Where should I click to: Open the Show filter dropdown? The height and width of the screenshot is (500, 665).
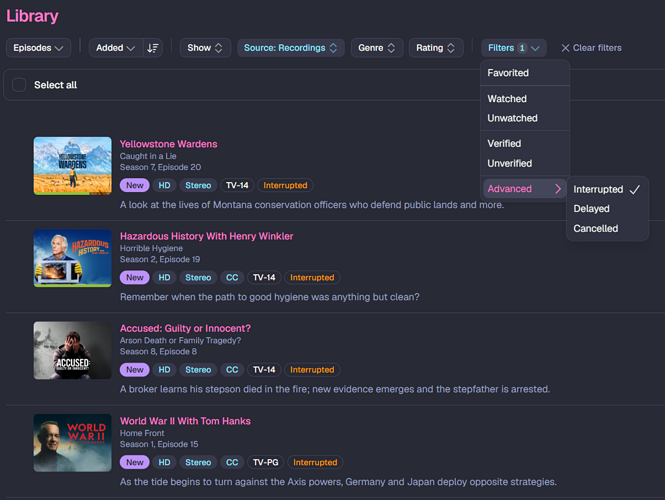click(x=205, y=48)
